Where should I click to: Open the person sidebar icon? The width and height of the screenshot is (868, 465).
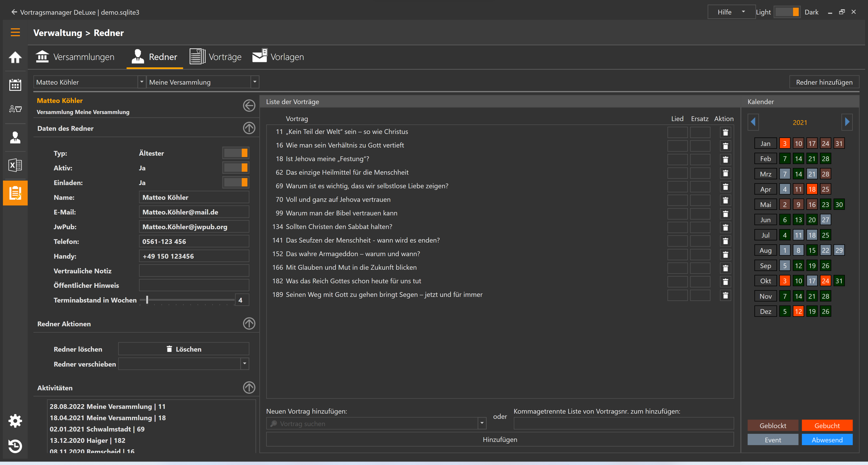tap(15, 138)
